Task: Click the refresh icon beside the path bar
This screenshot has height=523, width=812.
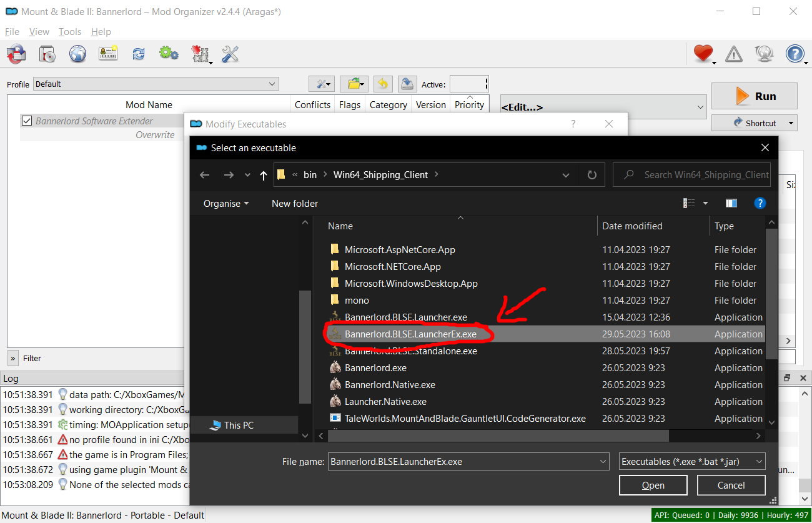Action: tap(592, 175)
